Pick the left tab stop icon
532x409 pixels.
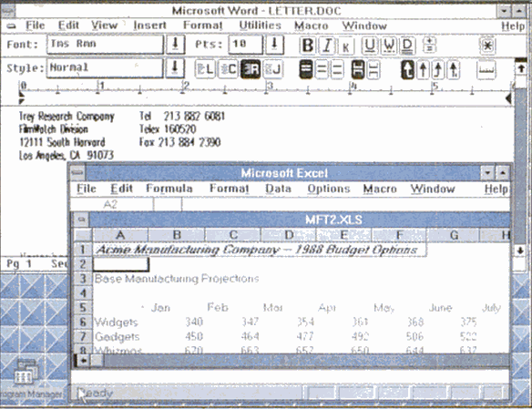pyautogui.click(x=407, y=69)
